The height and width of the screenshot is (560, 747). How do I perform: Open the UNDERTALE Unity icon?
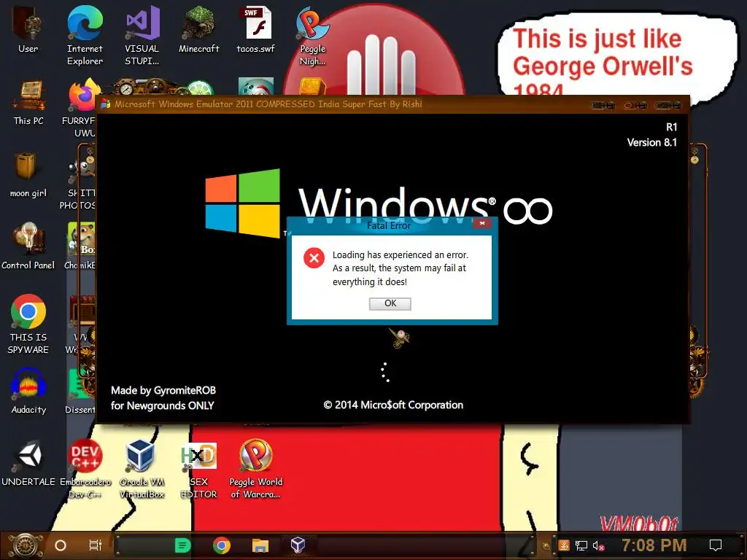(28, 464)
